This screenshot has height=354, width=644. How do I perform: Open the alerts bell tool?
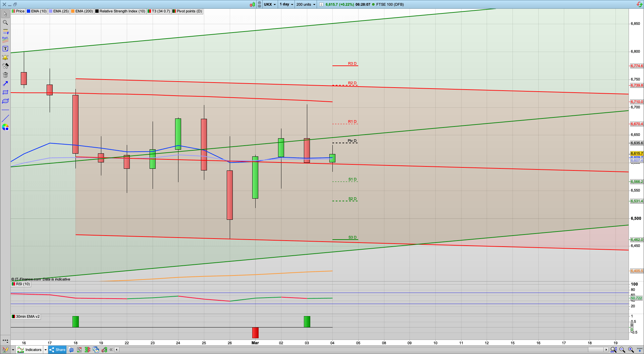[5, 57]
